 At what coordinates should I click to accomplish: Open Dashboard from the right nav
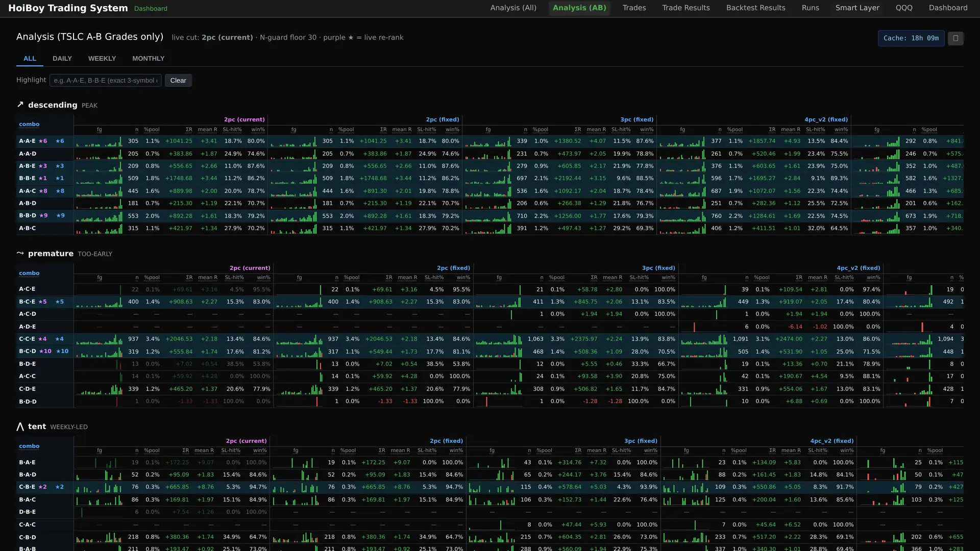pos(948,8)
